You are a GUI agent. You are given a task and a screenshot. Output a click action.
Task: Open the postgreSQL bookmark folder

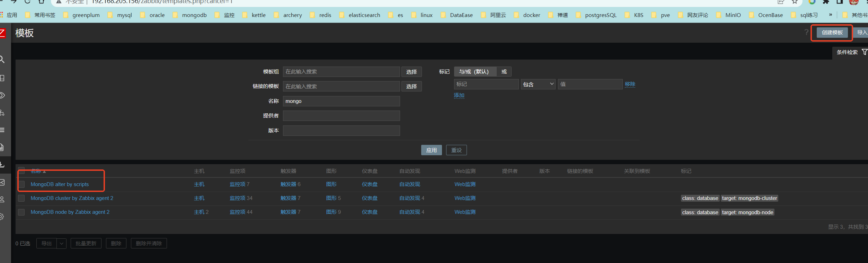596,15
